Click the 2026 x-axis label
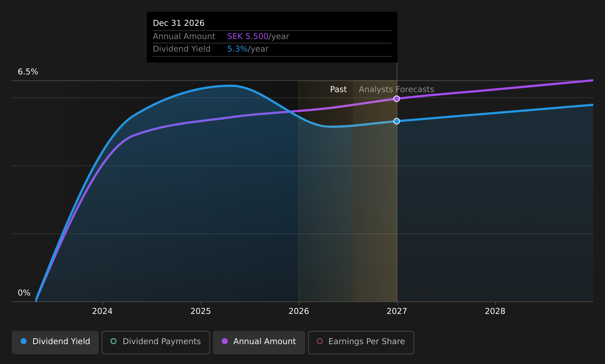Screen dimensions: 605x364 [299, 311]
